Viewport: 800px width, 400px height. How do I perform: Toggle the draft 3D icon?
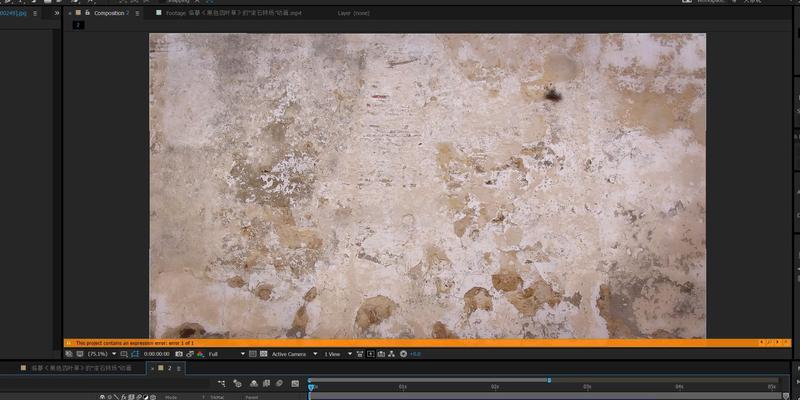(238, 384)
